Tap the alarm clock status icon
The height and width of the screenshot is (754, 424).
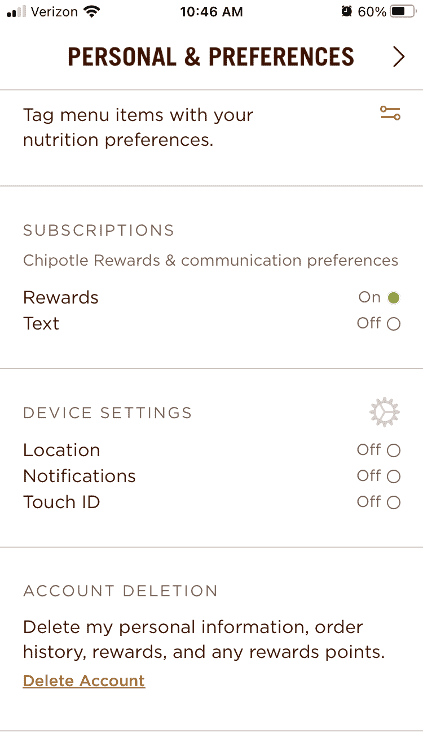coord(347,12)
